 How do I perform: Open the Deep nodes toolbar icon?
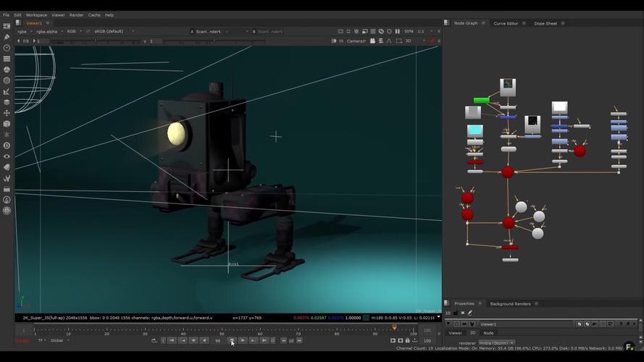click(x=7, y=146)
